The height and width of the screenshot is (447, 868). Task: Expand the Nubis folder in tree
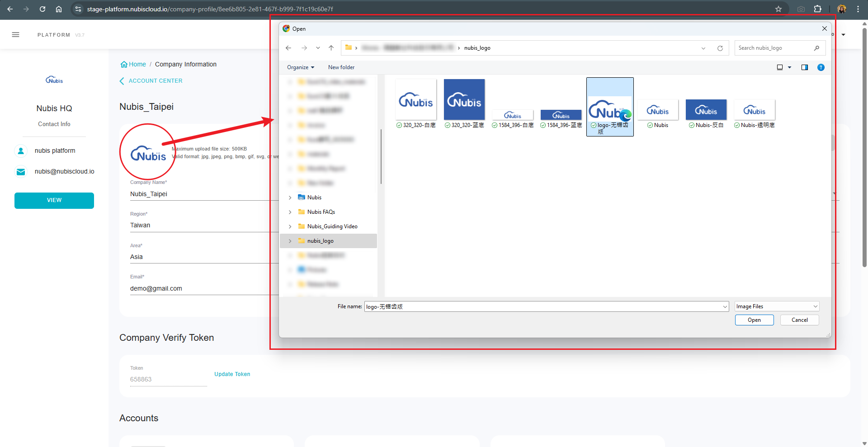coord(290,198)
